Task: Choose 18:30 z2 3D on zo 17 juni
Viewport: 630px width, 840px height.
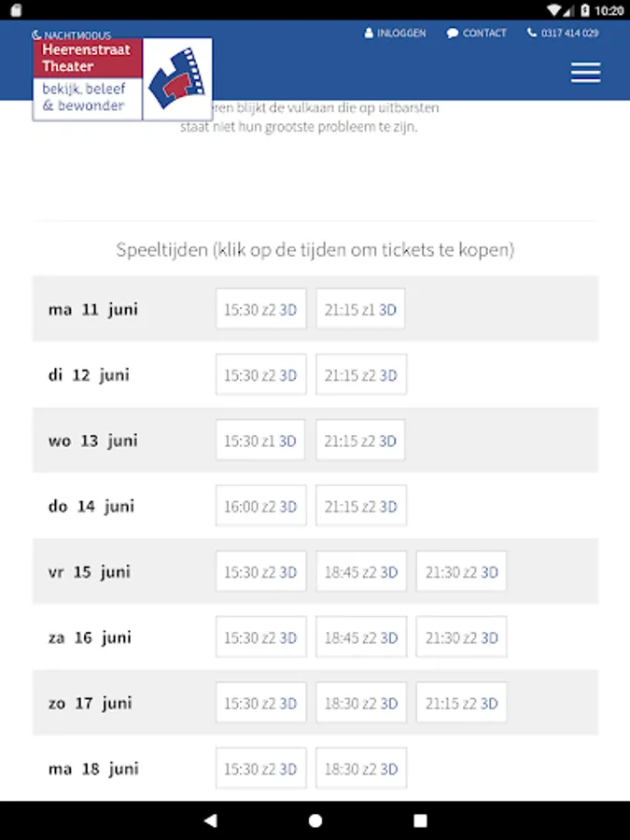Action: 361,703
